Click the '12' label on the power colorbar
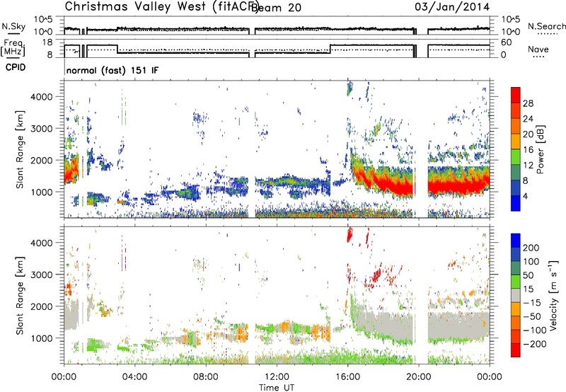This screenshot has width=566, height=392. click(528, 166)
